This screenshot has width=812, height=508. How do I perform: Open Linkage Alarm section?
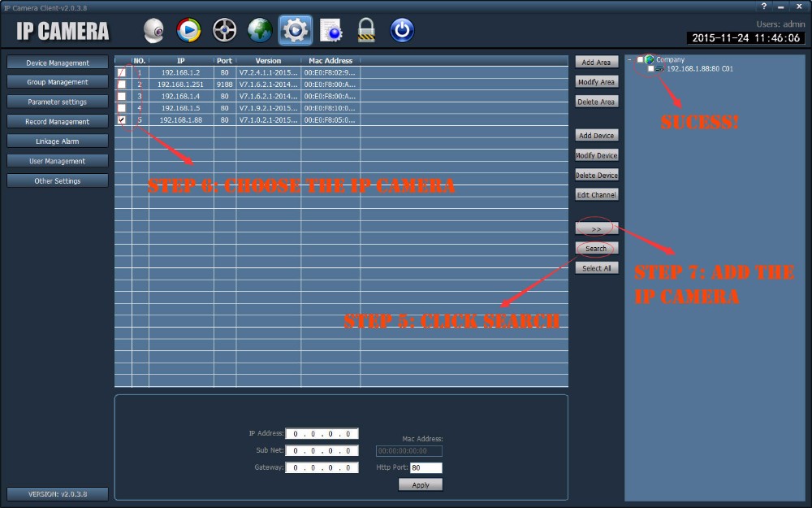point(58,141)
